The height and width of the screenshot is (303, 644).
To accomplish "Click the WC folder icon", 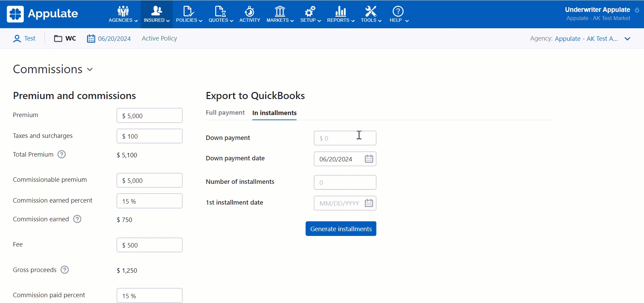I will [x=58, y=38].
